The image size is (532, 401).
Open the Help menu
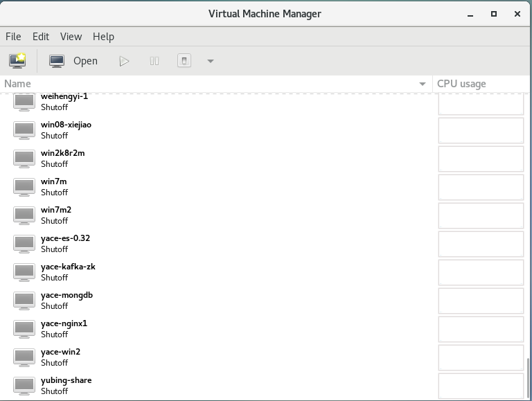coord(103,36)
